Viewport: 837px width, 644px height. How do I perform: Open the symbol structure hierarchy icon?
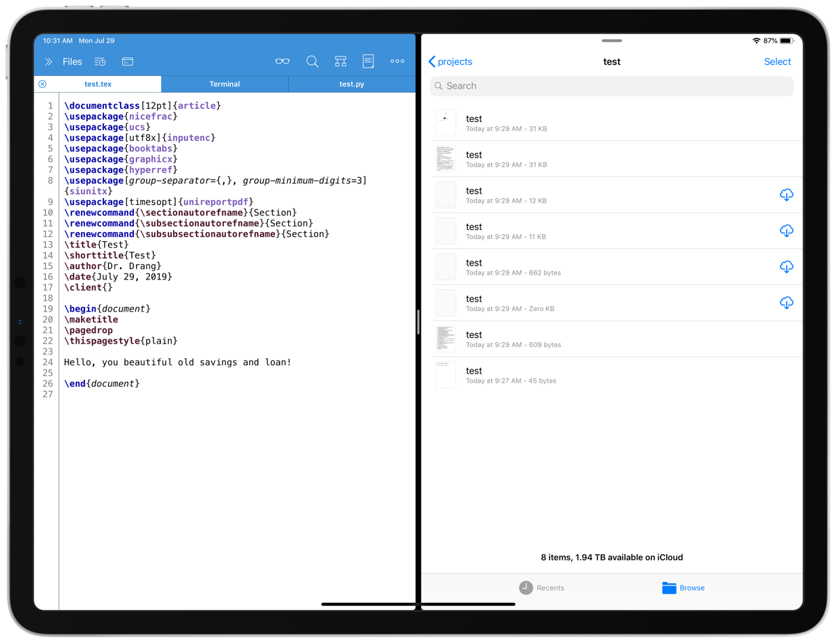click(x=340, y=61)
